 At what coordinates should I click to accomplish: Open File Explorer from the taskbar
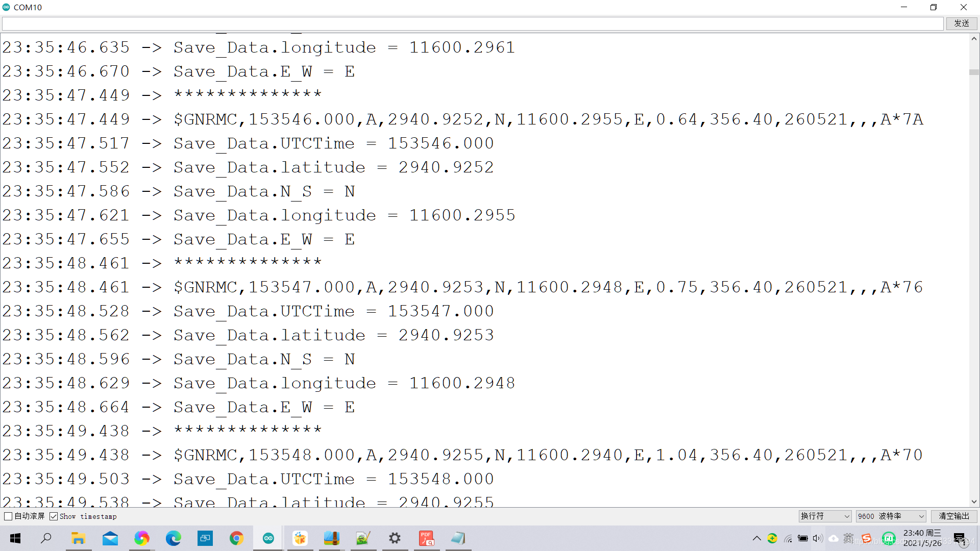point(78,538)
